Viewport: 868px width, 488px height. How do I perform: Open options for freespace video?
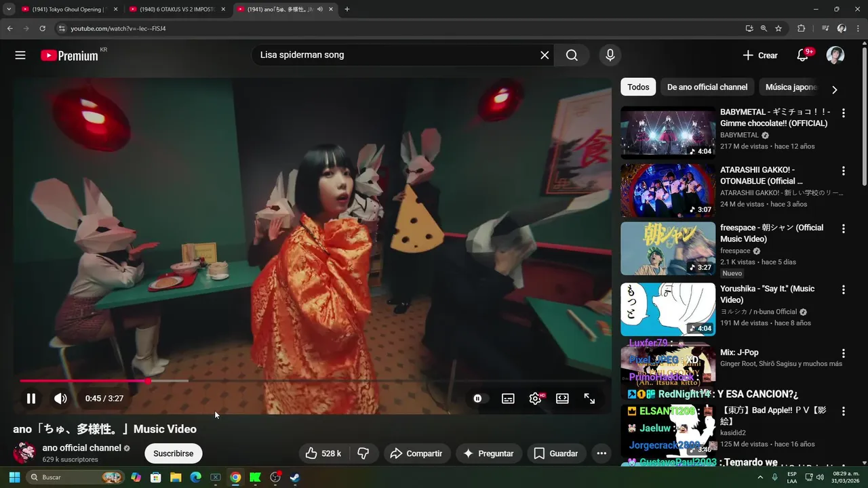coord(844,229)
